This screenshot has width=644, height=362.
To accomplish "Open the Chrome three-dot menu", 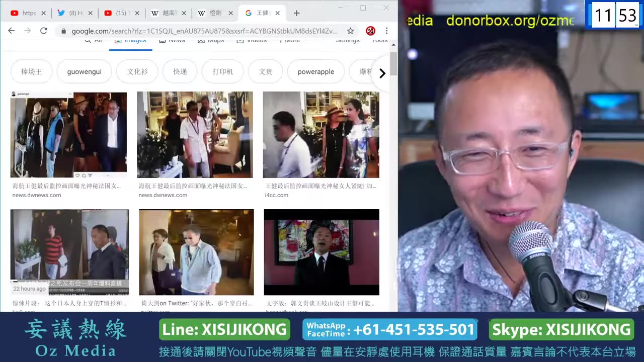I will point(386,31).
